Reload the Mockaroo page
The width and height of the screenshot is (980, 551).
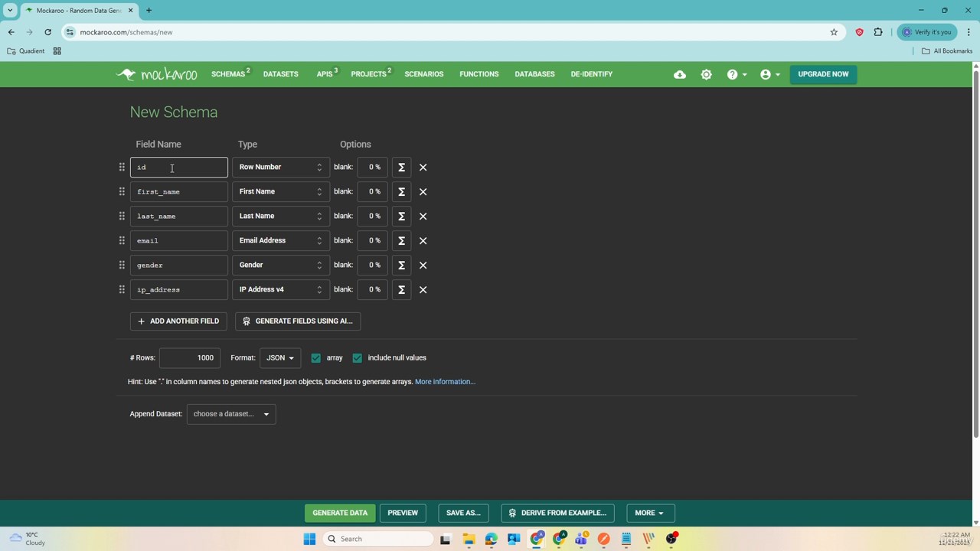coord(47,32)
